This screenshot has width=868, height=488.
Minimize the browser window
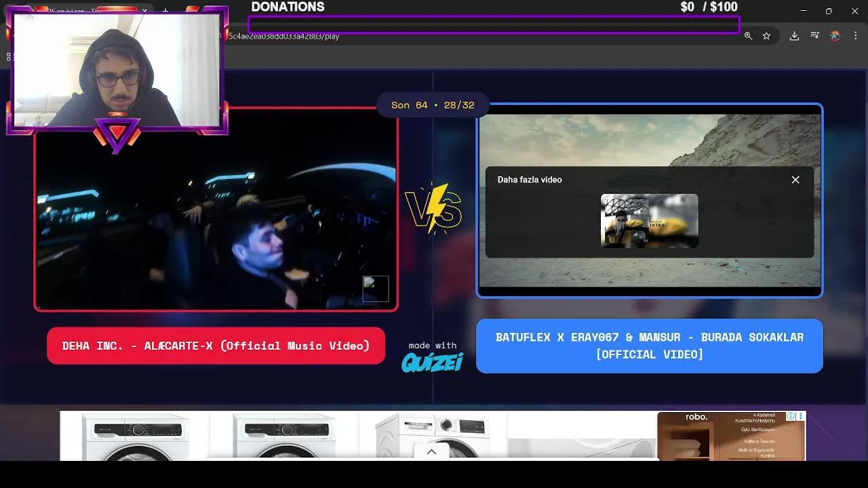804,11
